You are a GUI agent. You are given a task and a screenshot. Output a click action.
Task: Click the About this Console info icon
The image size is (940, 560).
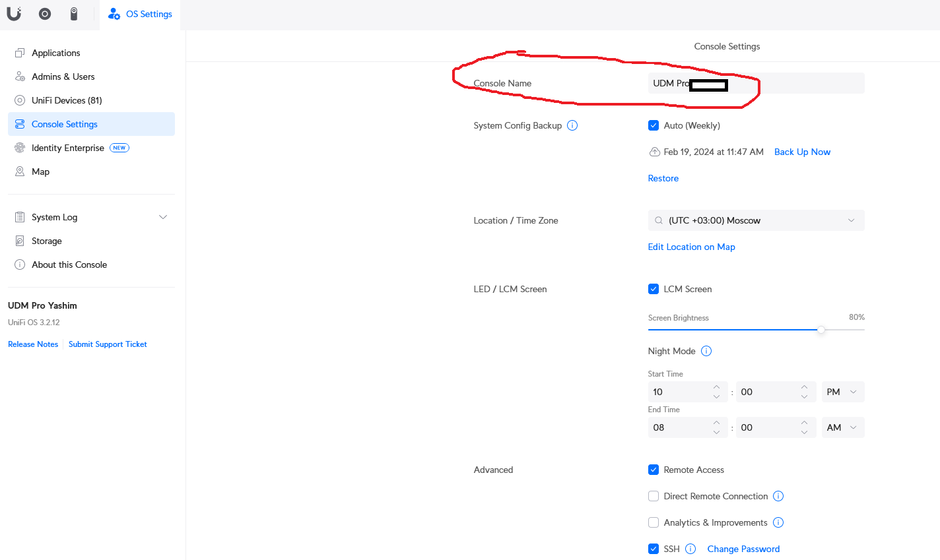(20, 264)
